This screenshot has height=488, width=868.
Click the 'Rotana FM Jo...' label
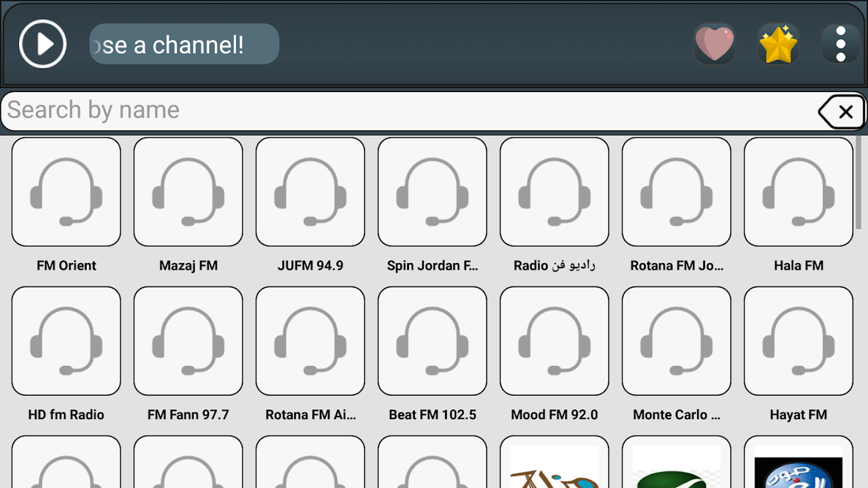pyautogui.click(x=676, y=265)
